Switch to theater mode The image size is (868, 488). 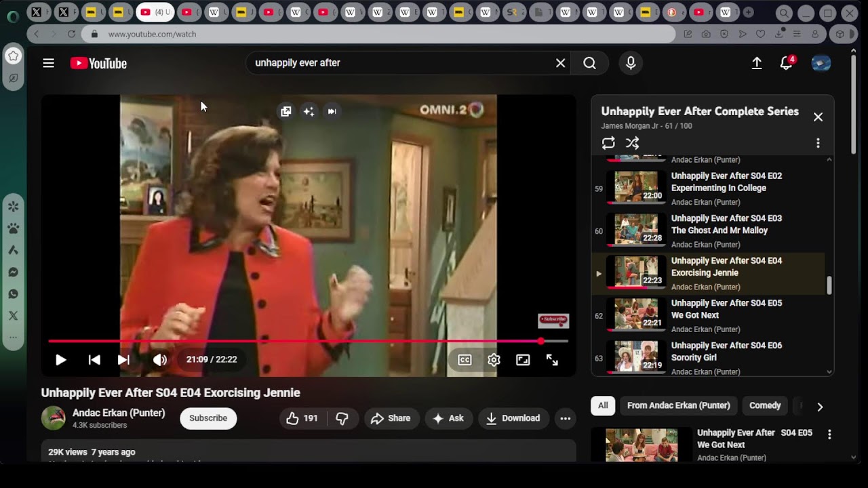[523, 360]
